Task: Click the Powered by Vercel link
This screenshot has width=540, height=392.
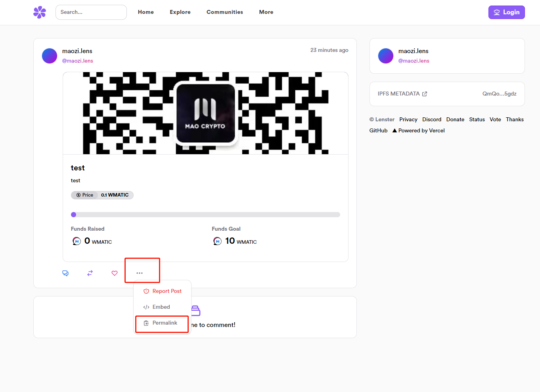Action: (419, 130)
